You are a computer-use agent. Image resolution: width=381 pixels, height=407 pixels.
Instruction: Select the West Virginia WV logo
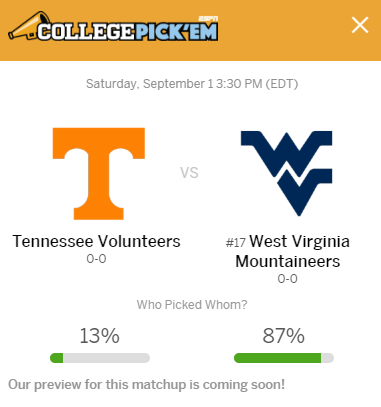286,173
